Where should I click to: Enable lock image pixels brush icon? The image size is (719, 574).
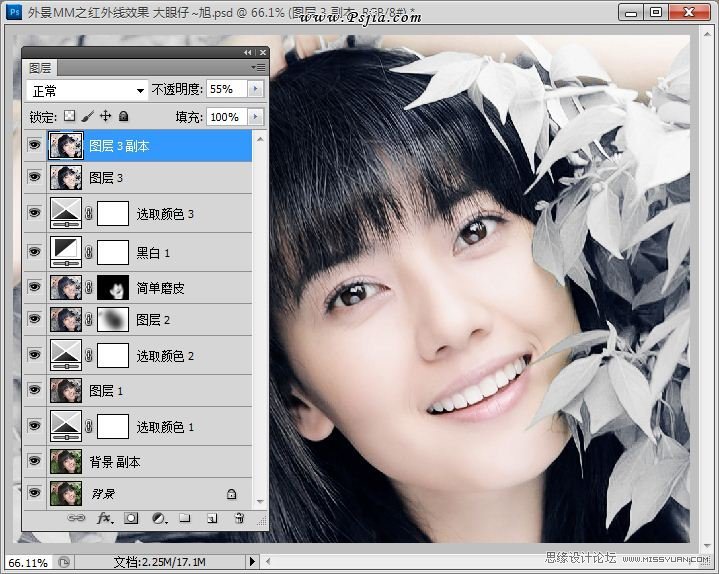(87, 116)
